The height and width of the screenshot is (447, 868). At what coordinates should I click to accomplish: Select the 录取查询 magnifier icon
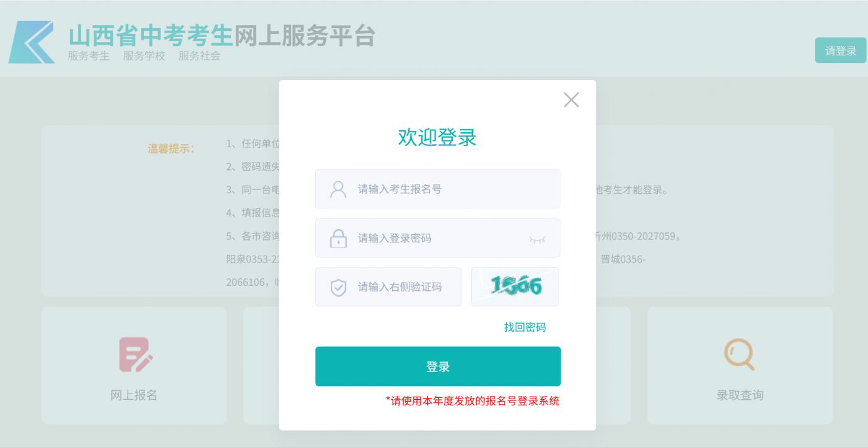tap(739, 354)
